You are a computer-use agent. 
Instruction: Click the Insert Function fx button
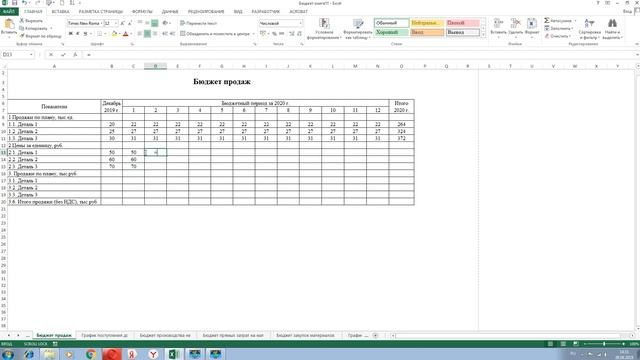(75, 54)
